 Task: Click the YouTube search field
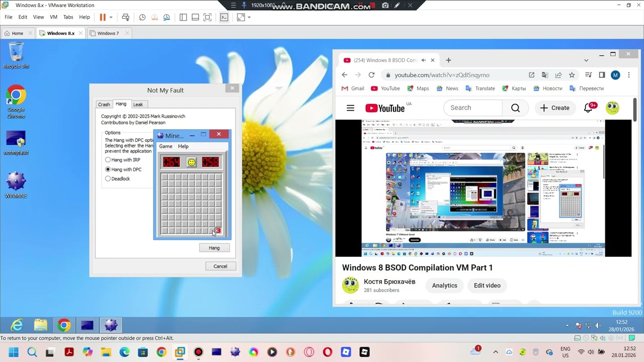pyautogui.click(x=473, y=108)
